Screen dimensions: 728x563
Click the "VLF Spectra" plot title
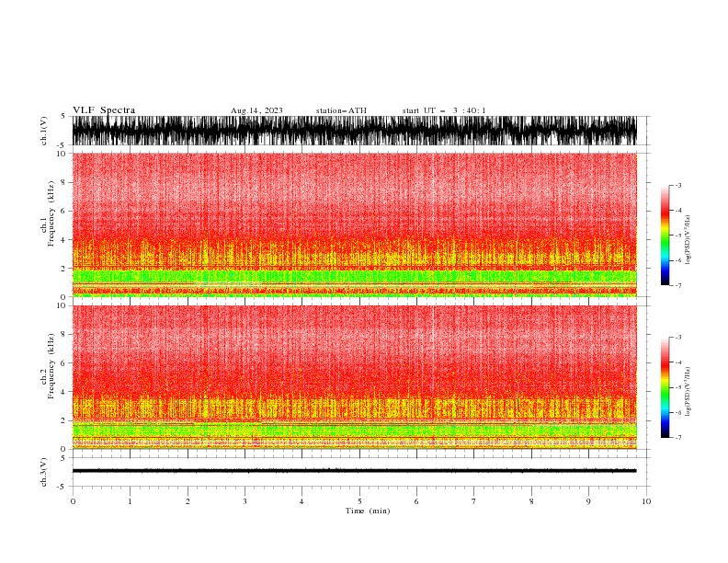click(x=104, y=110)
